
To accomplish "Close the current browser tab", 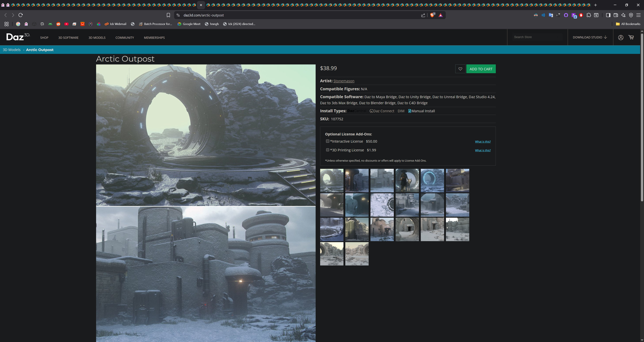I will [201, 5].
